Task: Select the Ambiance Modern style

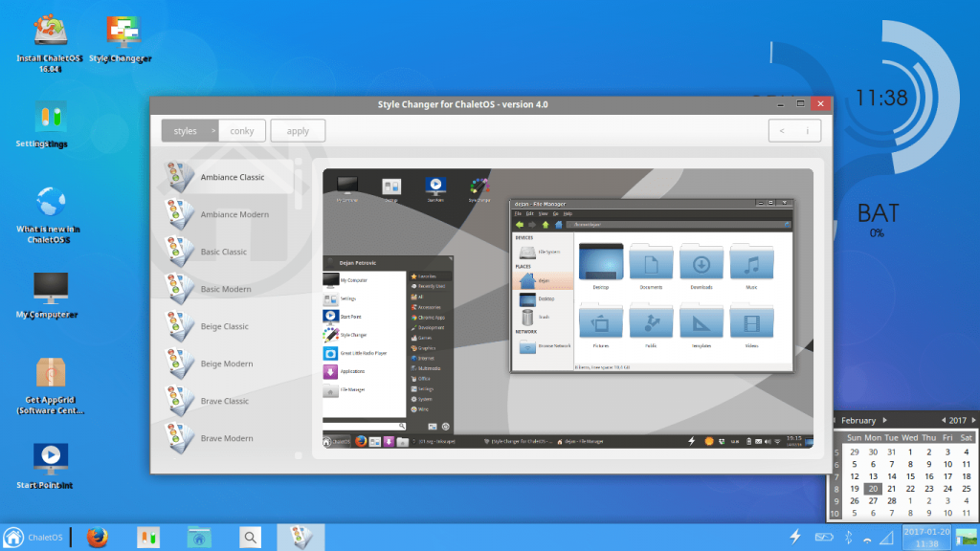Action: [x=228, y=214]
